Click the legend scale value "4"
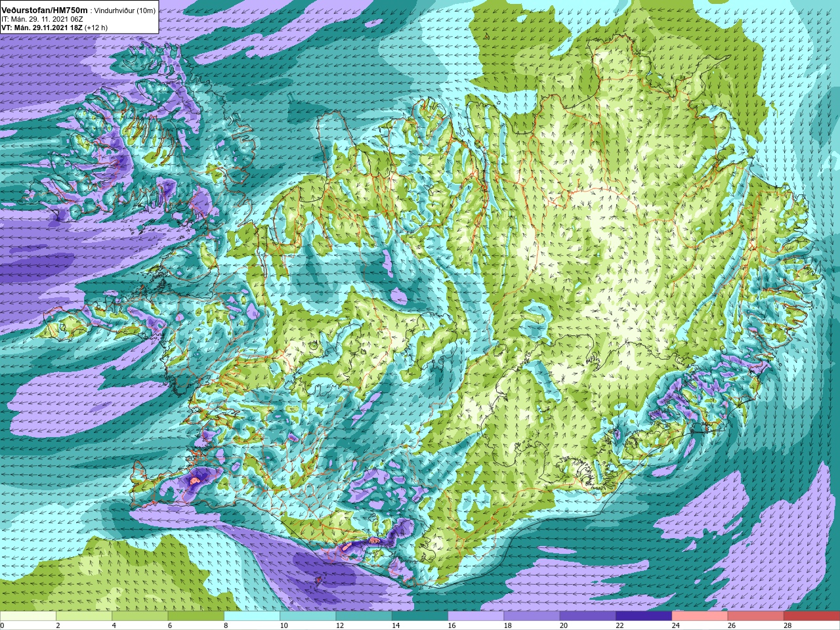 114,625
